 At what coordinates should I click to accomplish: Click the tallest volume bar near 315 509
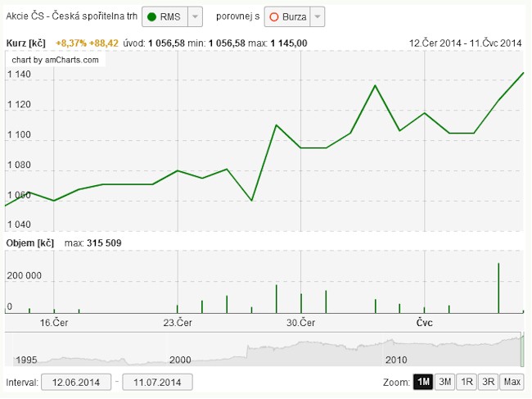coord(498,288)
